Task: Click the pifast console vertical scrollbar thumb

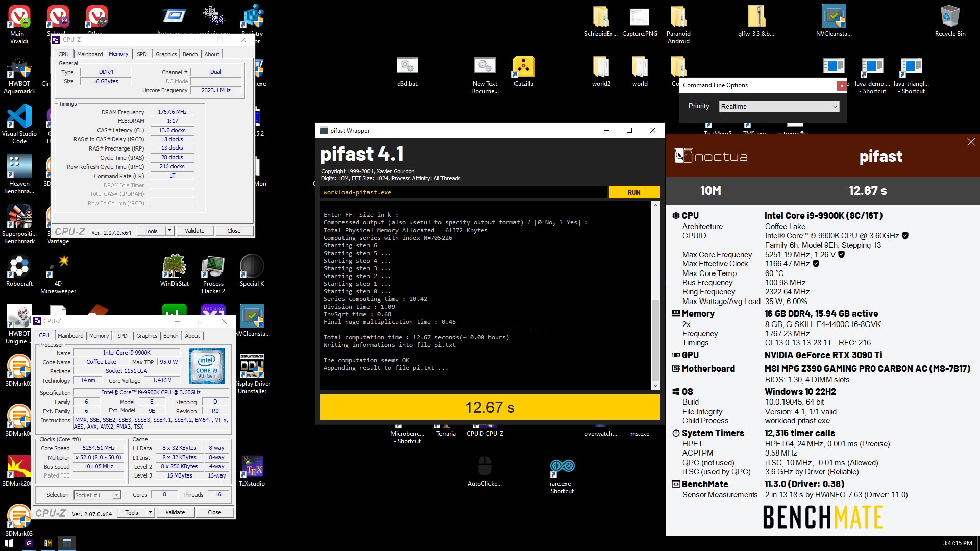Action: coord(655,339)
